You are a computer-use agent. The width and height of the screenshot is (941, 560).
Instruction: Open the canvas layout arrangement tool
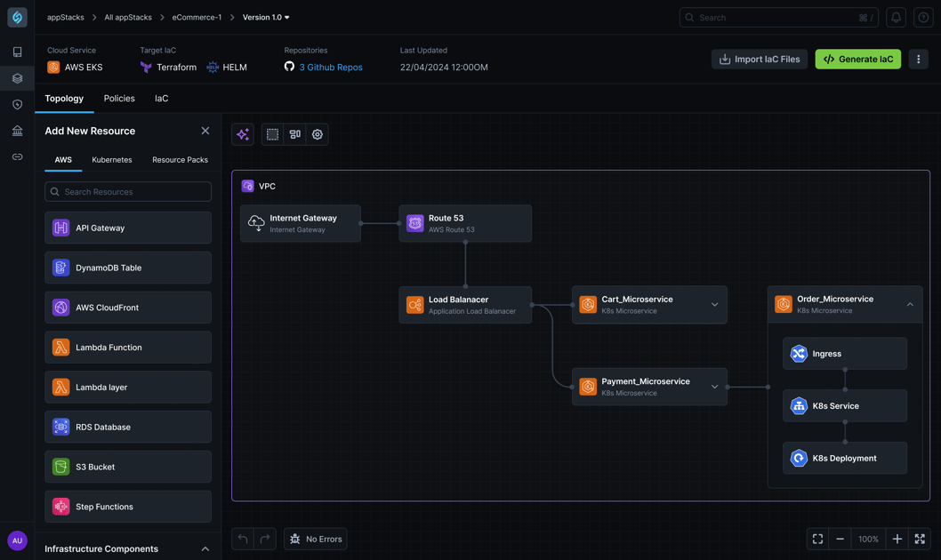[294, 133]
